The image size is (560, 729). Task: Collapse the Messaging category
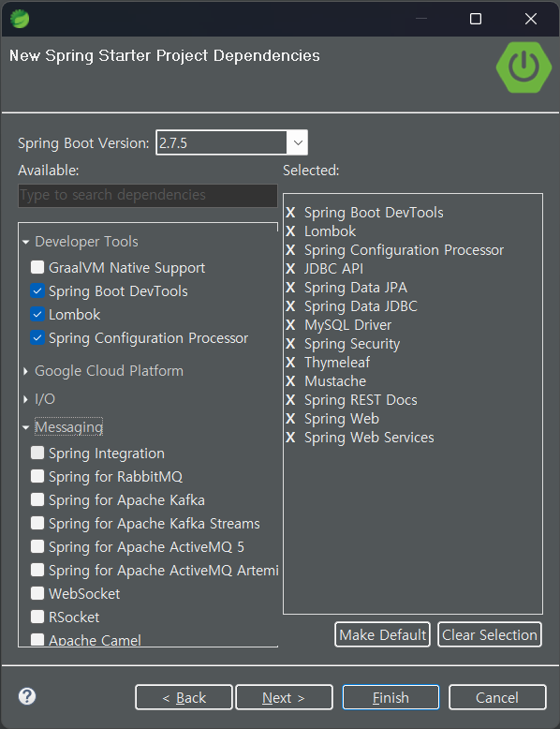[25, 427]
